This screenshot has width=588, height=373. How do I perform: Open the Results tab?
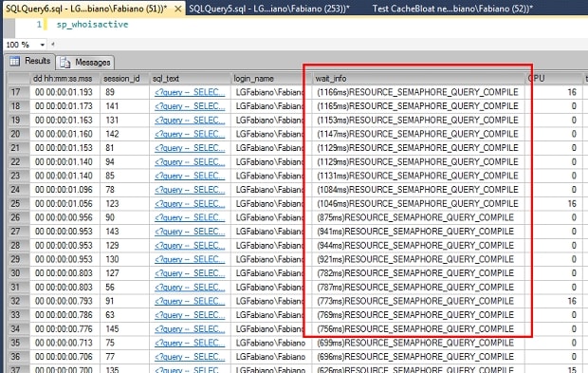pos(30,61)
